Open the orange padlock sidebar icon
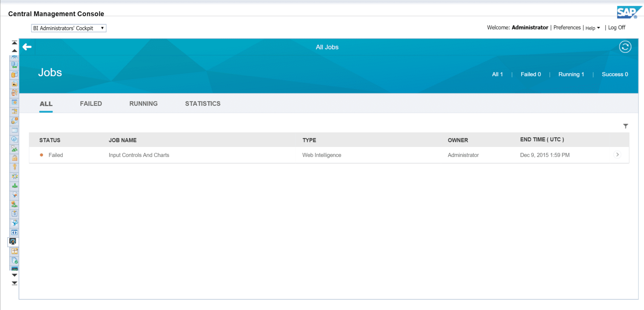644x310 pixels. pyautogui.click(x=15, y=158)
